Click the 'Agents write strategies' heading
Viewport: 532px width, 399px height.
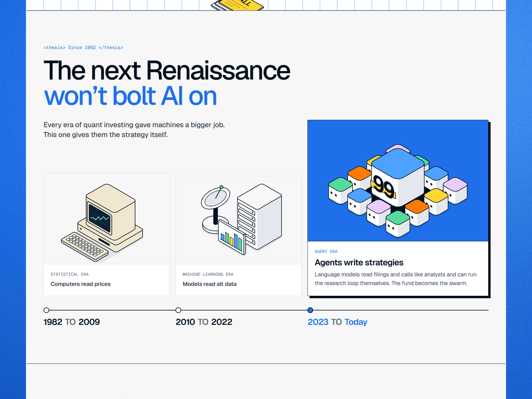click(x=359, y=263)
